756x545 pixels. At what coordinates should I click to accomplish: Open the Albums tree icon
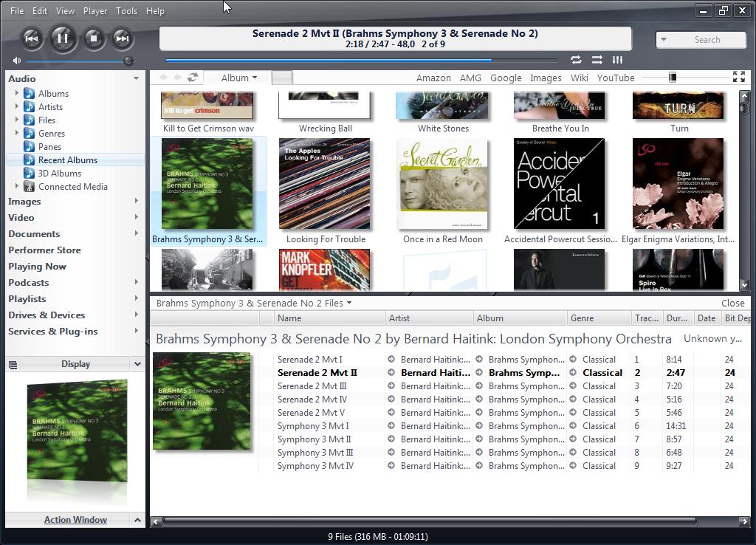[x=30, y=93]
